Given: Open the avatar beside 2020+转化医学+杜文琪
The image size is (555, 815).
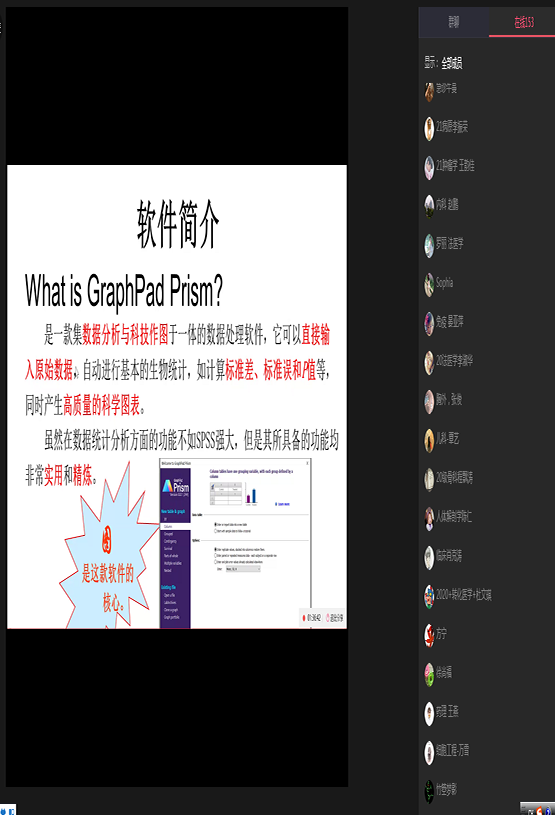Looking at the screenshot, I should [x=429, y=596].
